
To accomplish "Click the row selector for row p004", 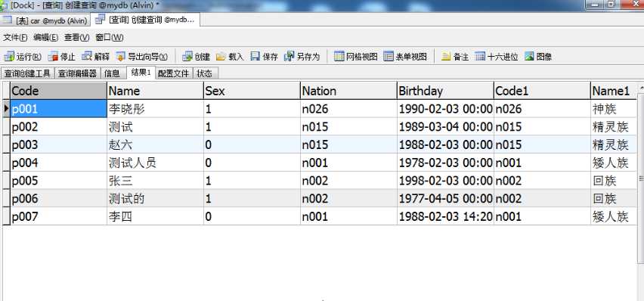I will [6, 163].
